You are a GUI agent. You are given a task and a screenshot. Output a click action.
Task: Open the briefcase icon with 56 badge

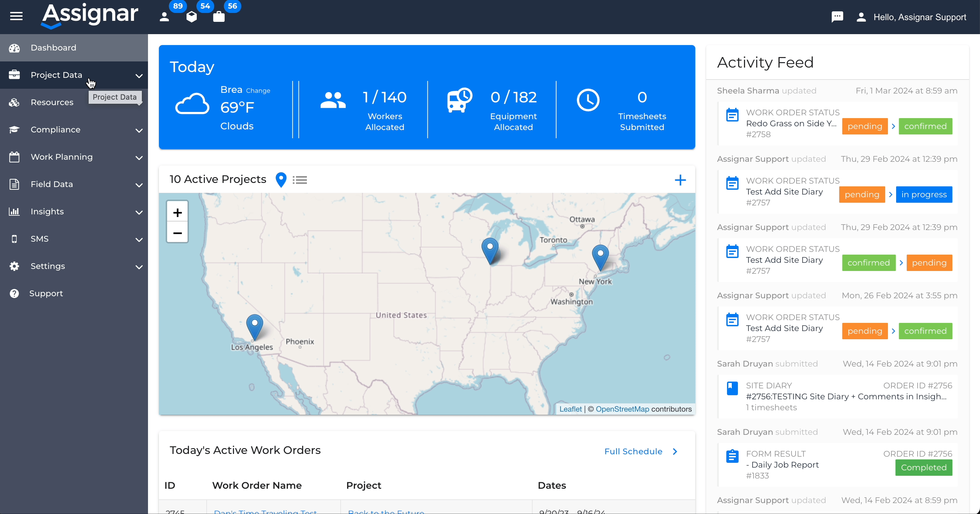[219, 17]
